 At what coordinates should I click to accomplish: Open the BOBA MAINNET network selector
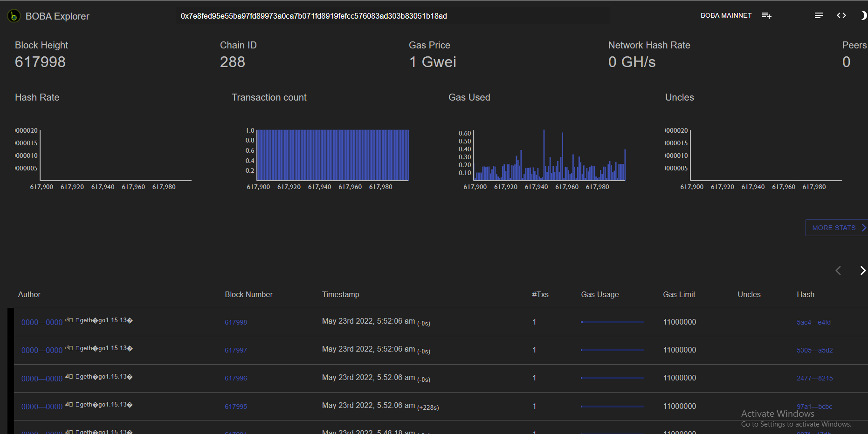(726, 16)
